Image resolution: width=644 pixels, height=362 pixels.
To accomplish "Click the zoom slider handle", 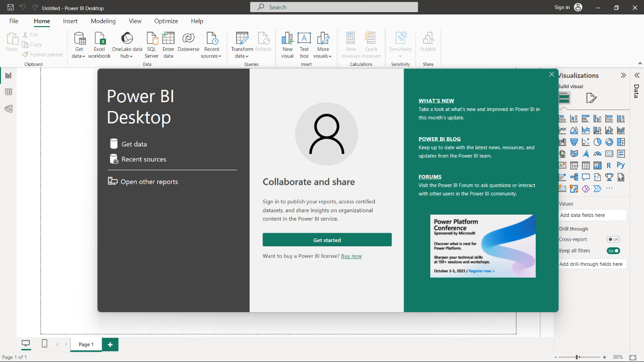I will click(x=578, y=357).
